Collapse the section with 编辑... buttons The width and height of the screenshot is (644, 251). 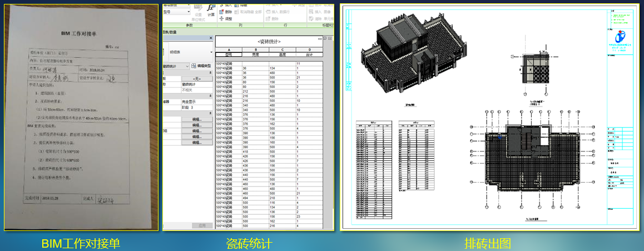click(211, 113)
